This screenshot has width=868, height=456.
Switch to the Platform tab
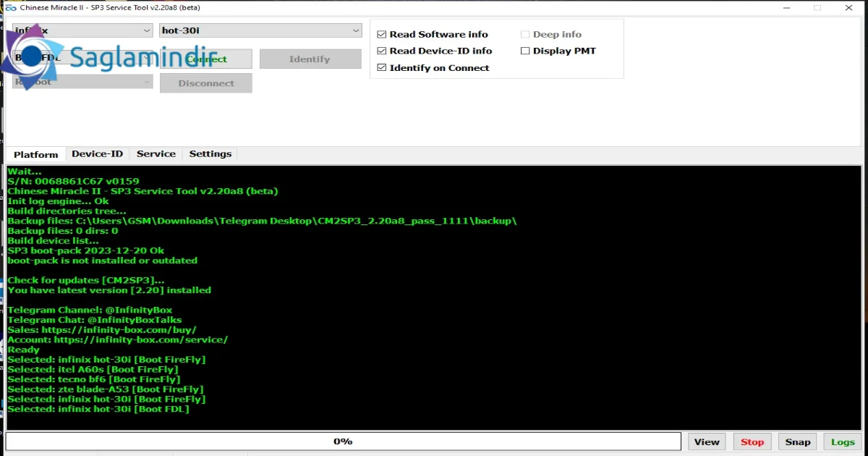(36, 154)
